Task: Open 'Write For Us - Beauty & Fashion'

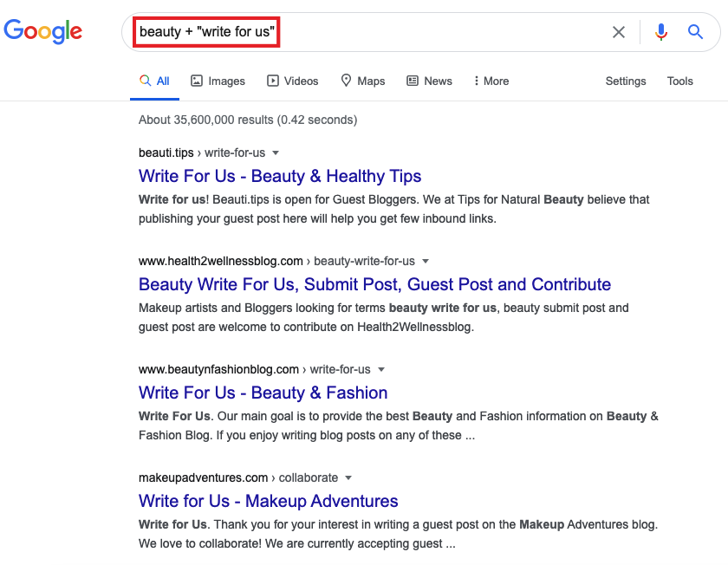Action: click(x=263, y=393)
